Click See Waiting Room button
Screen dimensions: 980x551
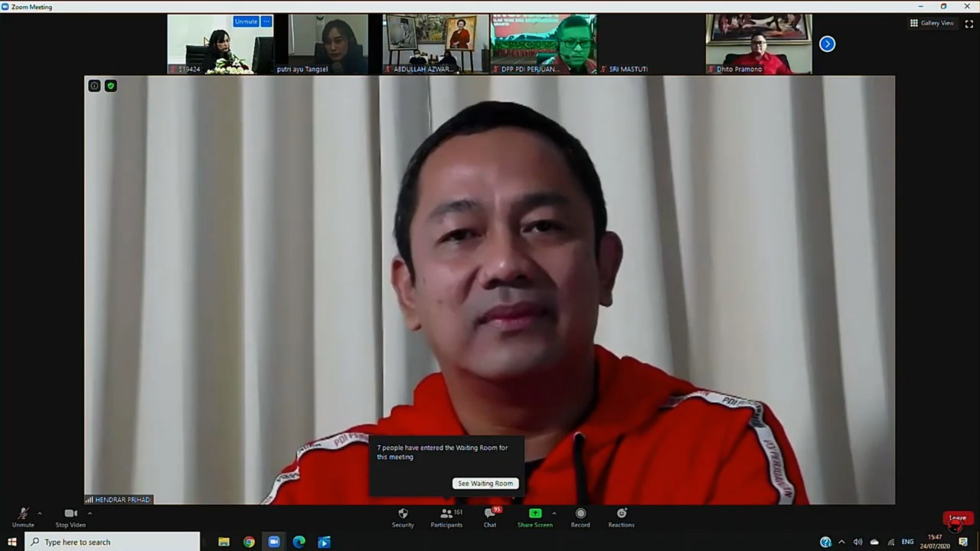(485, 484)
